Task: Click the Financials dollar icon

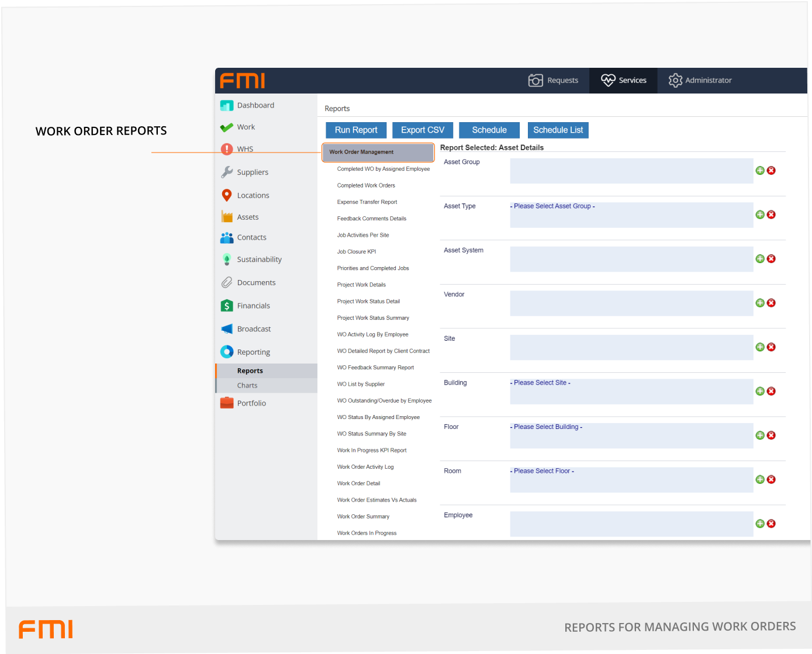Action: coord(227,306)
